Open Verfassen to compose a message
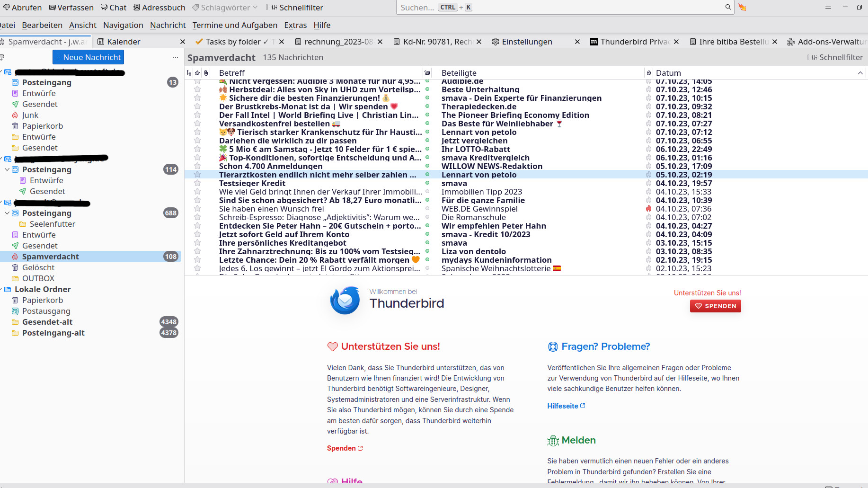 click(71, 8)
